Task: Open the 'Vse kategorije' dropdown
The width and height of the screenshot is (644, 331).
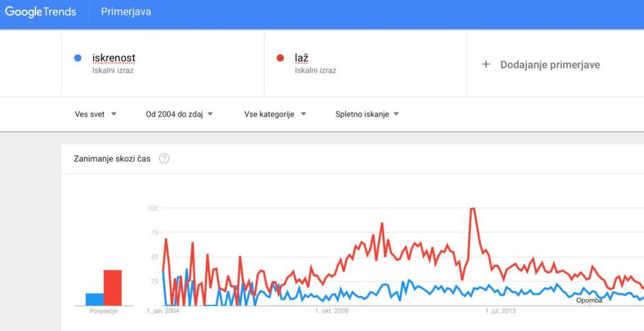Action: pyautogui.click(x=275, y=114)
